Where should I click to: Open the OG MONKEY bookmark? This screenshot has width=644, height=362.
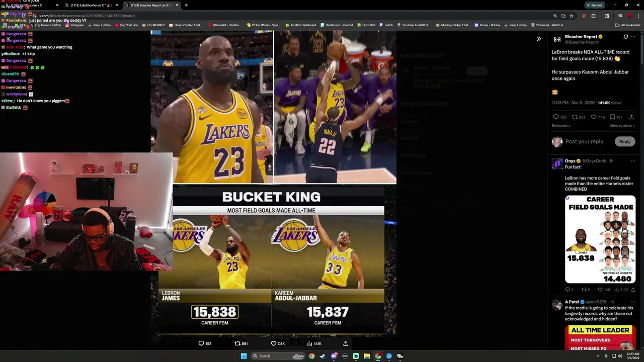[153, 25]
